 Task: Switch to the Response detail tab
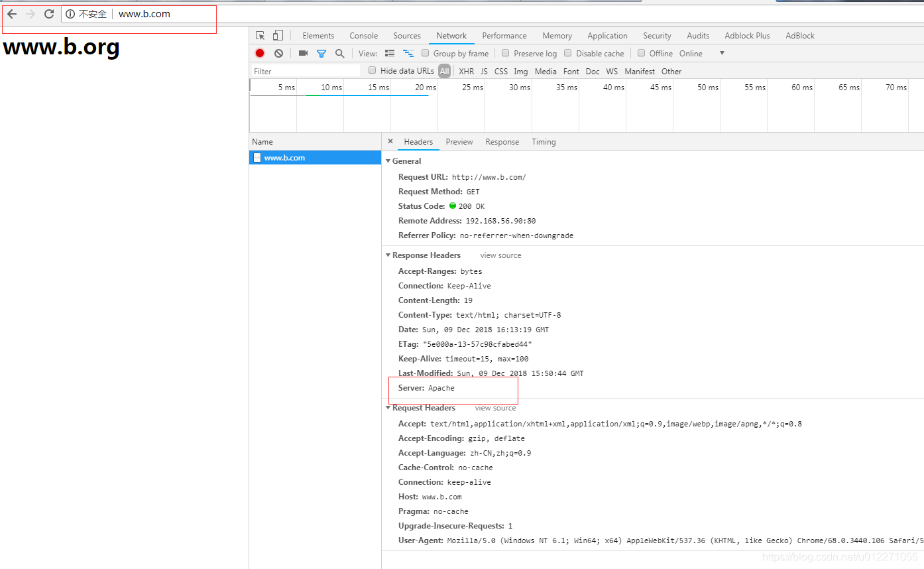pyautogui.click(x=502, y=142)
